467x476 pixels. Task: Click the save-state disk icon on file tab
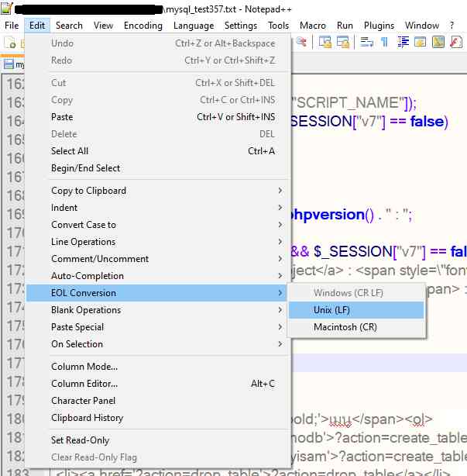pyautogui.click(x=9, y=64)
